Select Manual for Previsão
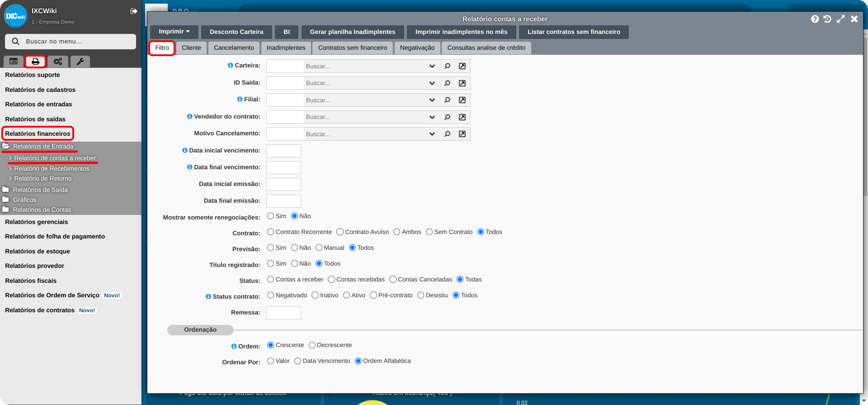 click(x=319, y=248)
